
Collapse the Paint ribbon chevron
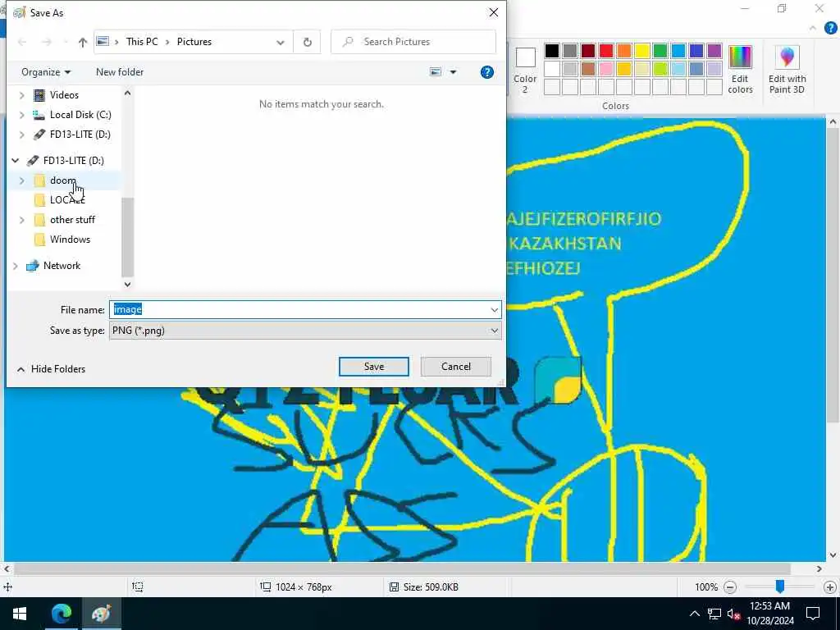(x=813, y=28)
